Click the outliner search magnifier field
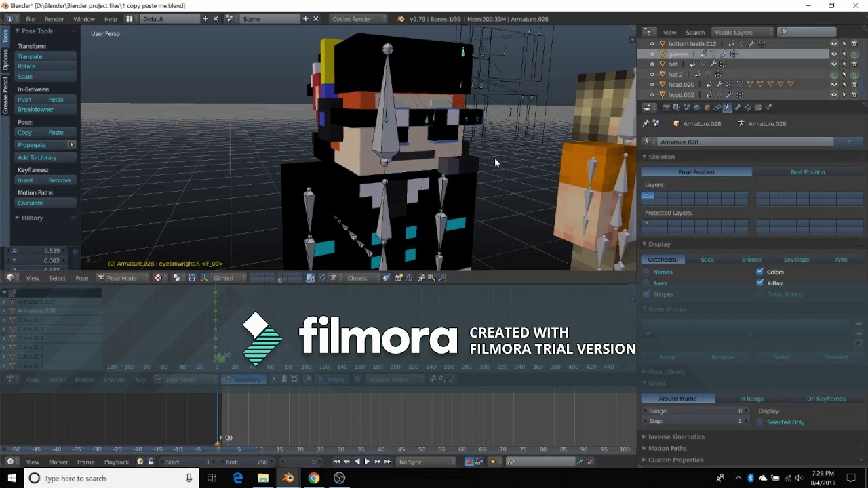Image resolution: width=868 pixels, height=488 pixels. tap(807, 32)
